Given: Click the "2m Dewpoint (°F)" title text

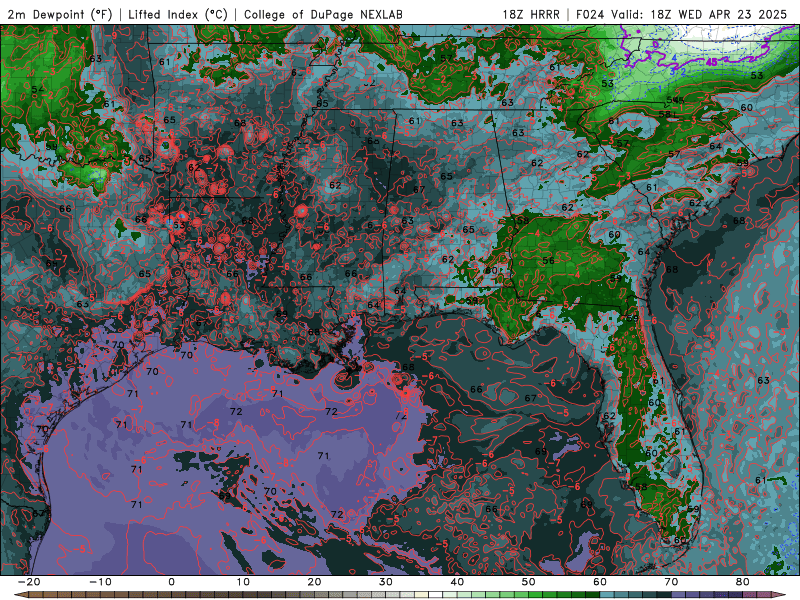Looking at the screenshot, I should point(60,14).
